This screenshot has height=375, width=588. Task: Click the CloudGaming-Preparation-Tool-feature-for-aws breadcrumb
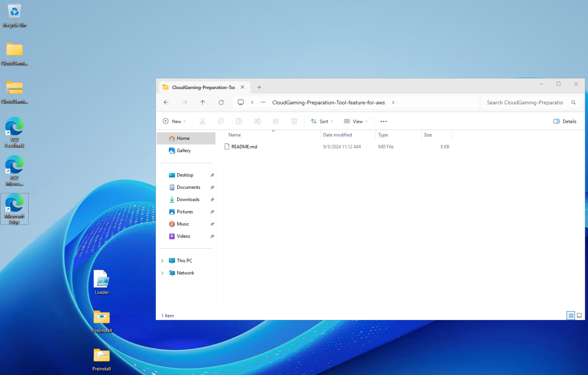[328, 103]
